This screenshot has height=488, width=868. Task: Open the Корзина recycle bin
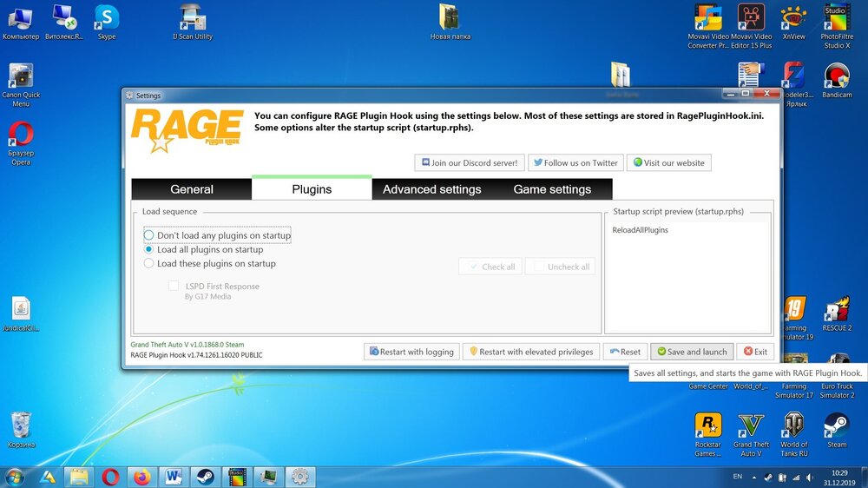pos(21,430)
